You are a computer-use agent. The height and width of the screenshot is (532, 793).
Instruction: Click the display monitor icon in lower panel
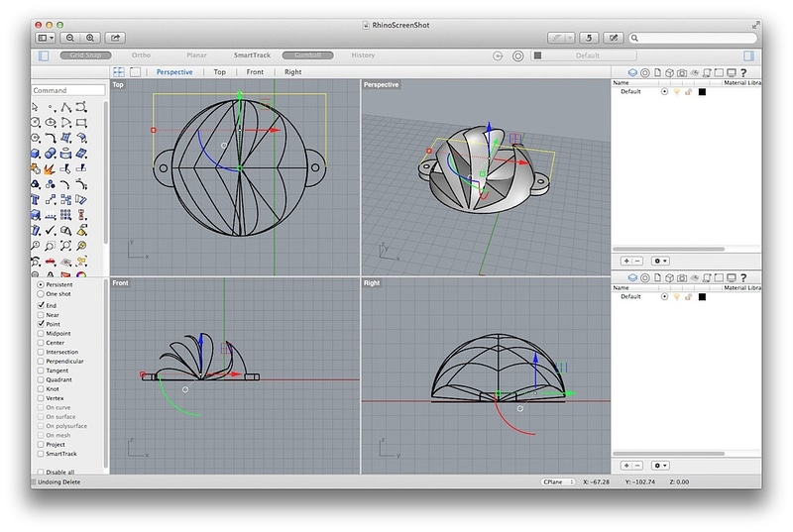pos(732,277)
